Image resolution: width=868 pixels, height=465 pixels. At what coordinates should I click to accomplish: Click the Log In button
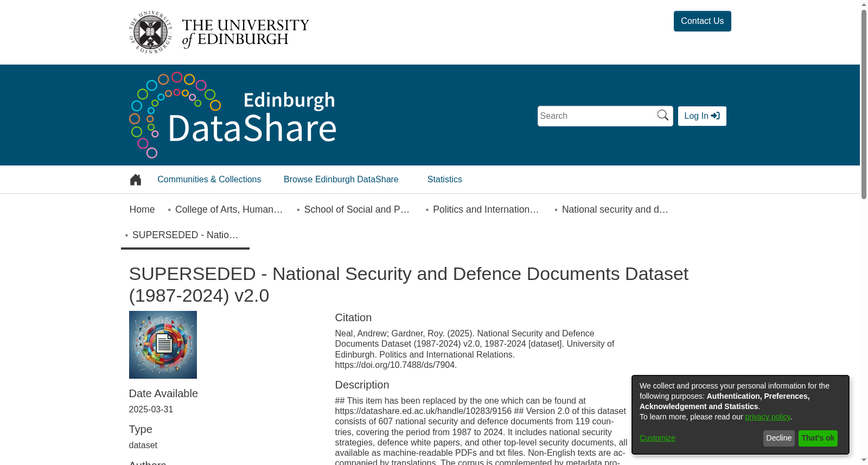click(702, 116)
